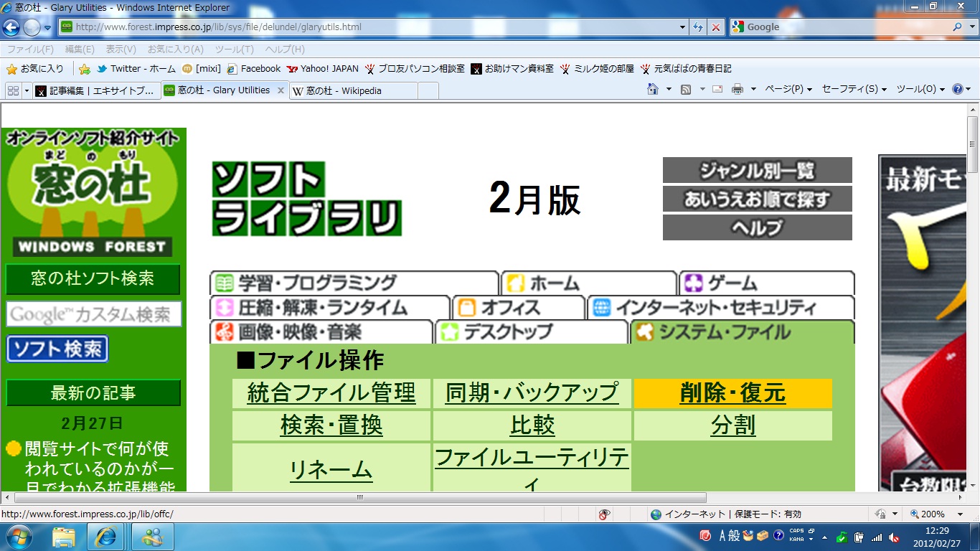Viewport: 980px width, 551px height.
Task: Open the ツール(O) command bar dropdown
Action: (920, 90)
